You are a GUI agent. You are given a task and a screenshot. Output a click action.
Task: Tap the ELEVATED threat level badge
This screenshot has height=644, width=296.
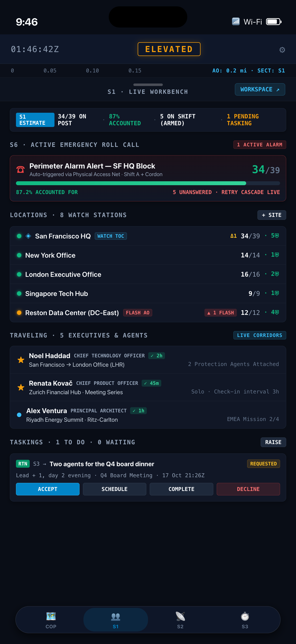point(169,49)
